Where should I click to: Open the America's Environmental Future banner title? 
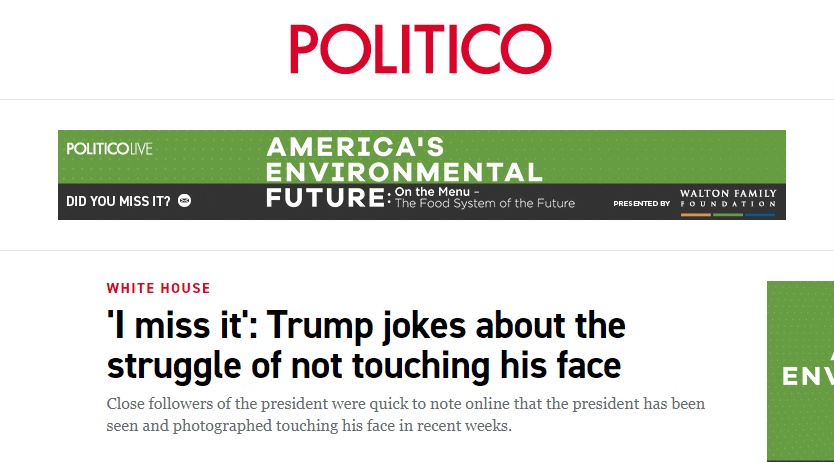coord(404,160)
